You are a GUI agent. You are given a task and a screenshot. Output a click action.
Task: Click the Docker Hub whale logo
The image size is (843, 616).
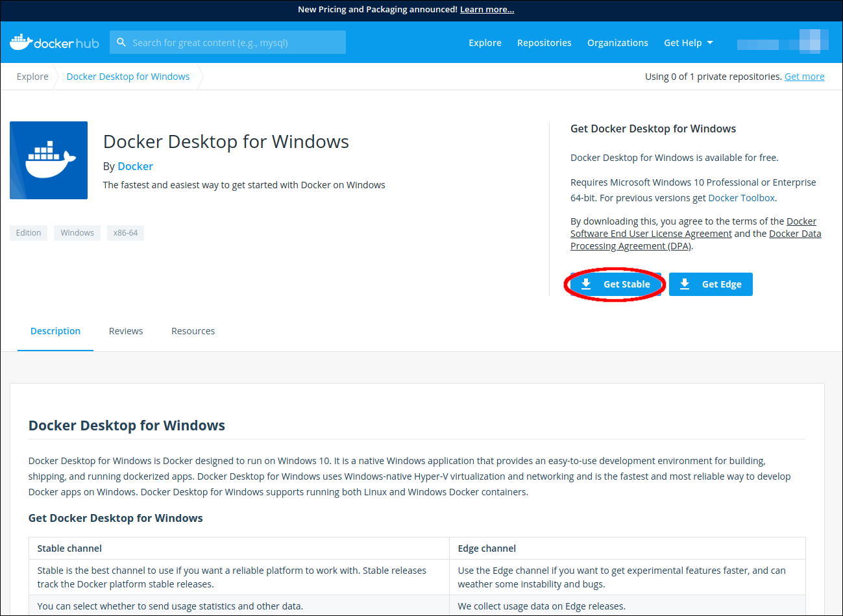[x=55, y=43]
